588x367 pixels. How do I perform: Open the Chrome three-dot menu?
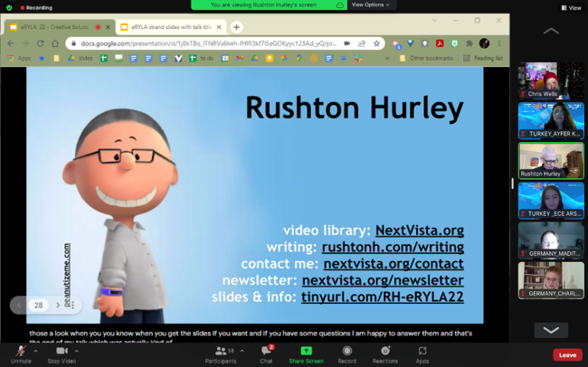tap(499, 43)
